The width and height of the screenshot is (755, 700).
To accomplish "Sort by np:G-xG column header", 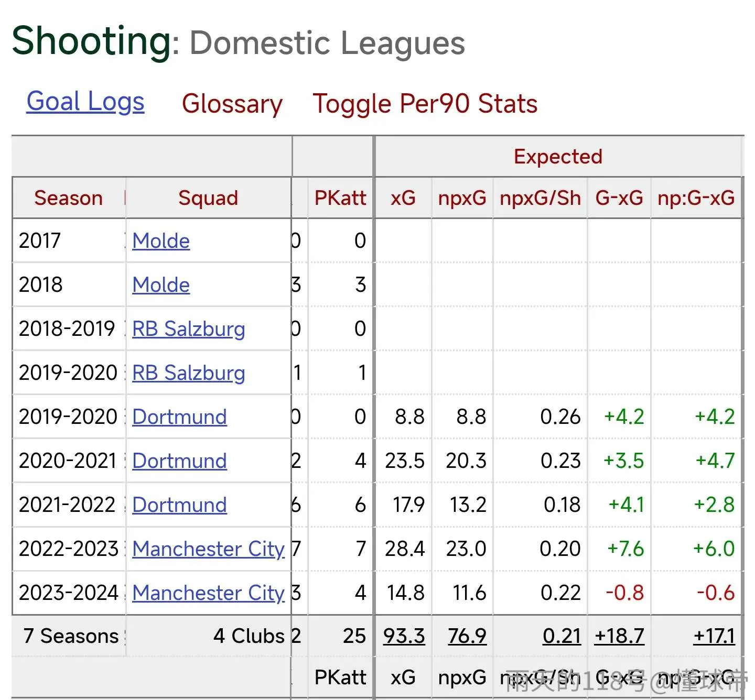I will click(x=696, y=199).
